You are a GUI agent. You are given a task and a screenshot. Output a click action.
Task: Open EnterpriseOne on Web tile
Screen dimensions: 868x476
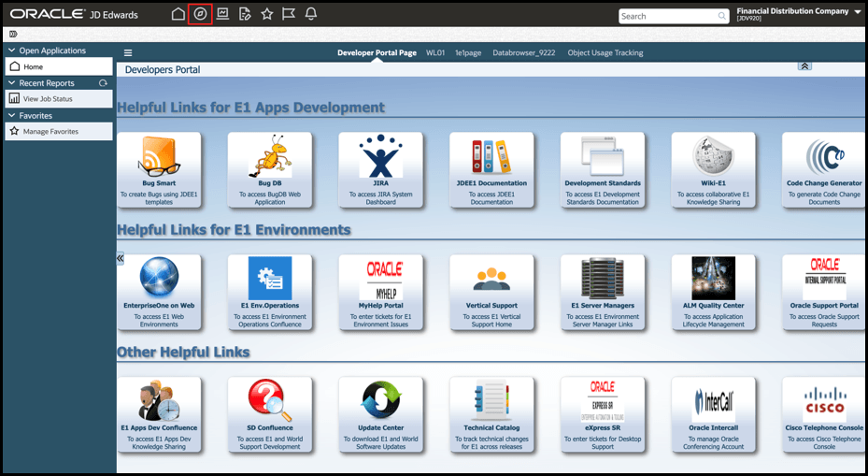click(159, 293)
